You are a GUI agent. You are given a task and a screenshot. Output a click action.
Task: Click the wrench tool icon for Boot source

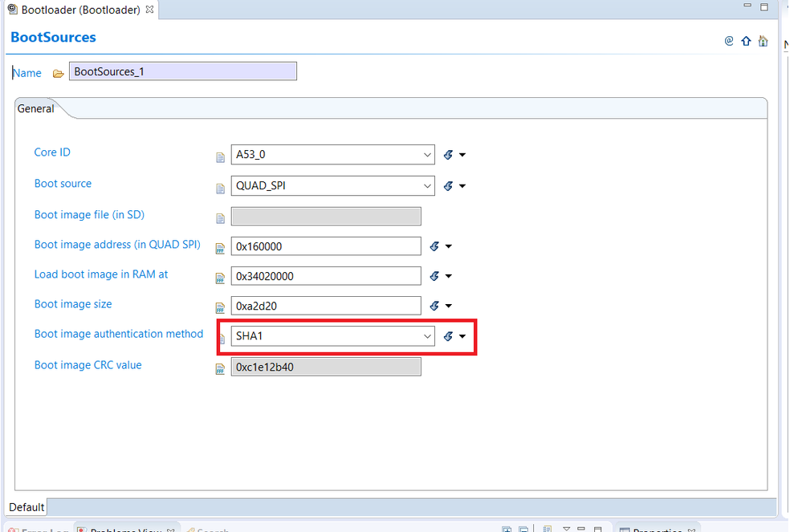coord(448,186)
